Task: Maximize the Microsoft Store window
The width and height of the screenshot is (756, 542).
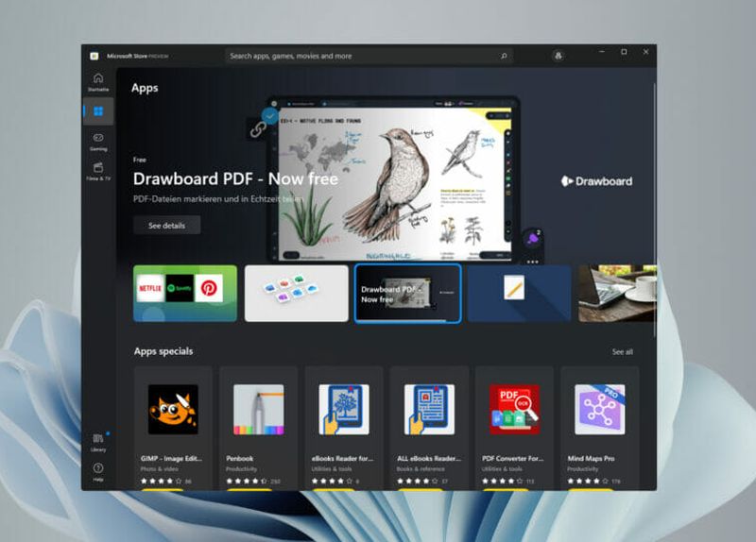Action: coord(624,52)
